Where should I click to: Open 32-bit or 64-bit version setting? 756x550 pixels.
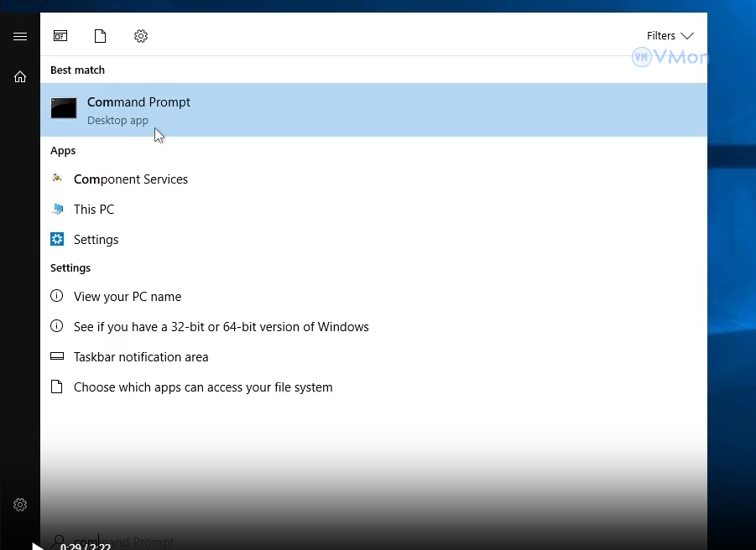(221, 327)
